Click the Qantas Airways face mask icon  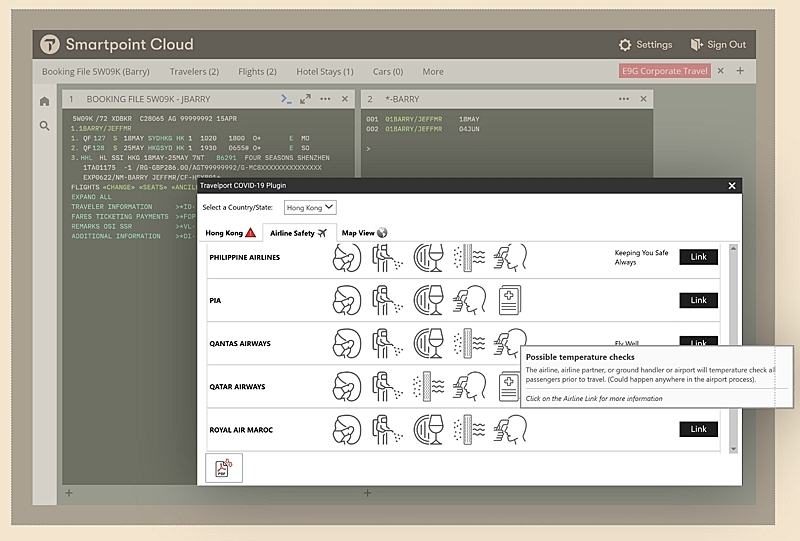pos(347,343)
